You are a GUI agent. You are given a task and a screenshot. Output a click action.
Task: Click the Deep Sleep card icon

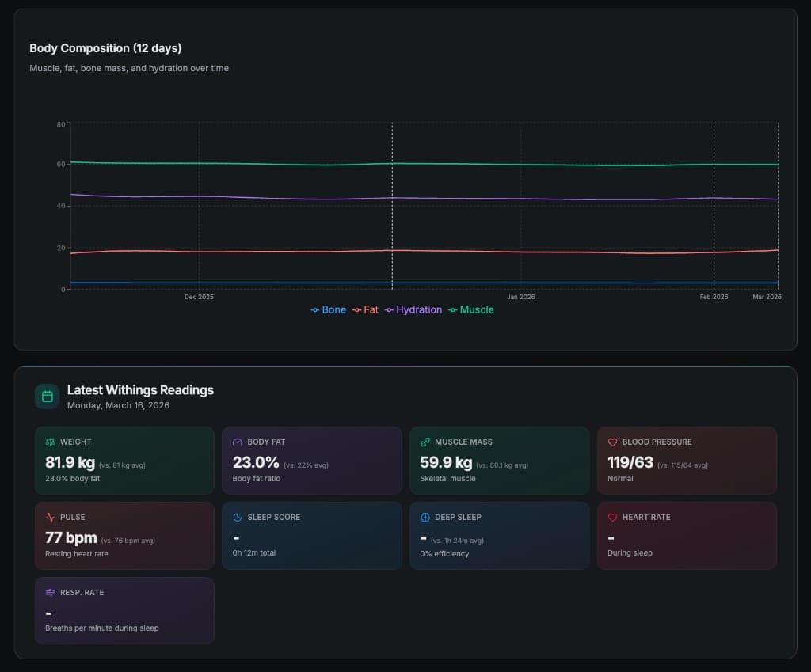pos(425,518)
